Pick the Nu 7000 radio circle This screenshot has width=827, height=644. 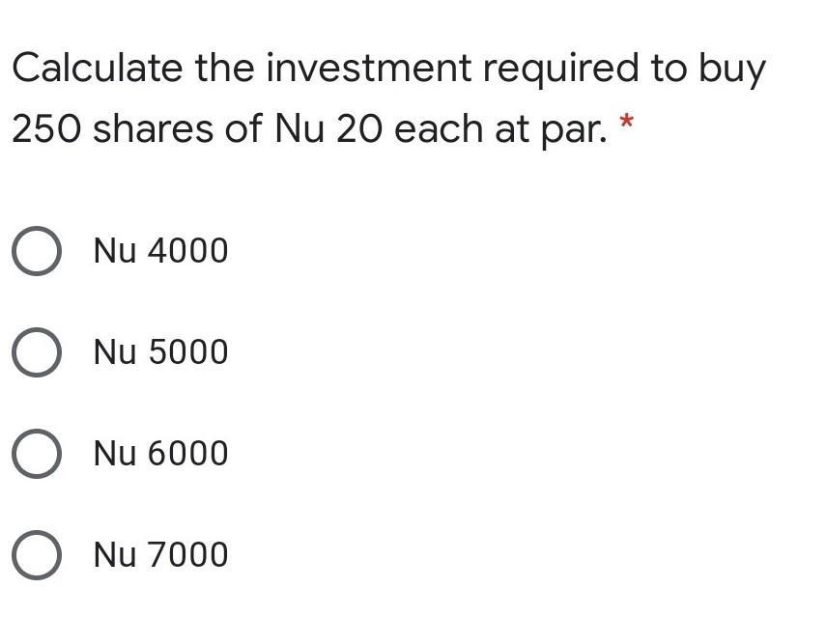click(x=37, y=555)
